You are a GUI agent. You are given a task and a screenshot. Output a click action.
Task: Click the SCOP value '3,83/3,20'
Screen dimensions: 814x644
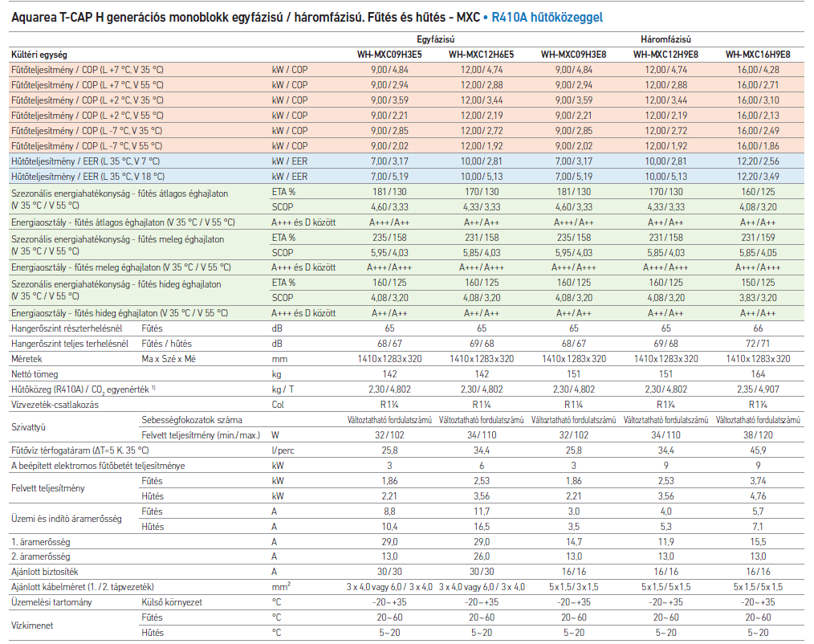[758, 298]
